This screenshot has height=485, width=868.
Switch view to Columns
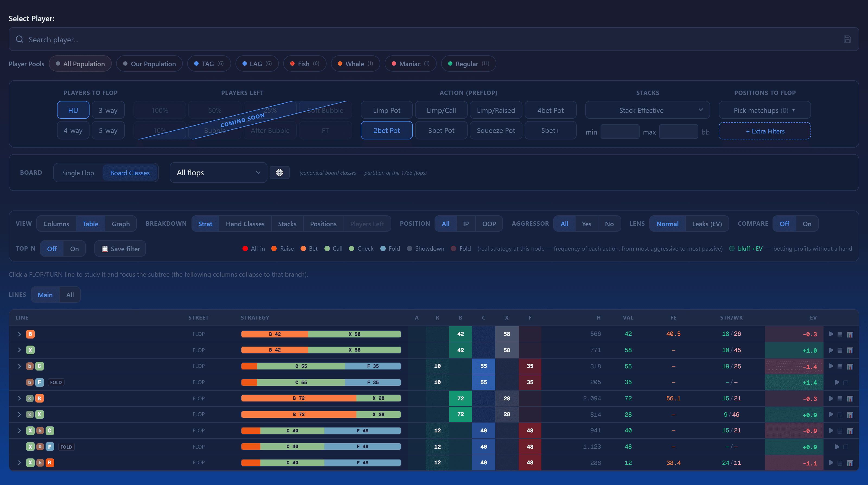pos(56,224)
